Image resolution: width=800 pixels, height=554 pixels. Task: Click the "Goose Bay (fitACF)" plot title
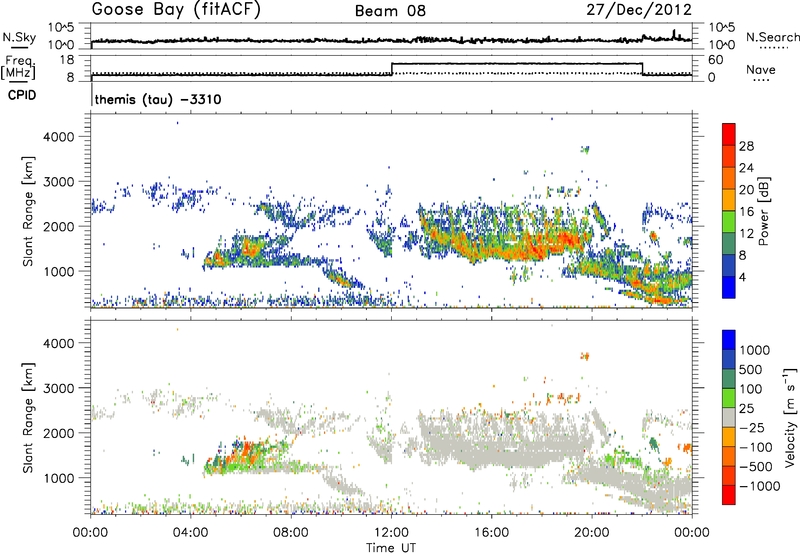pyautogui.click(x=176, y=10)
